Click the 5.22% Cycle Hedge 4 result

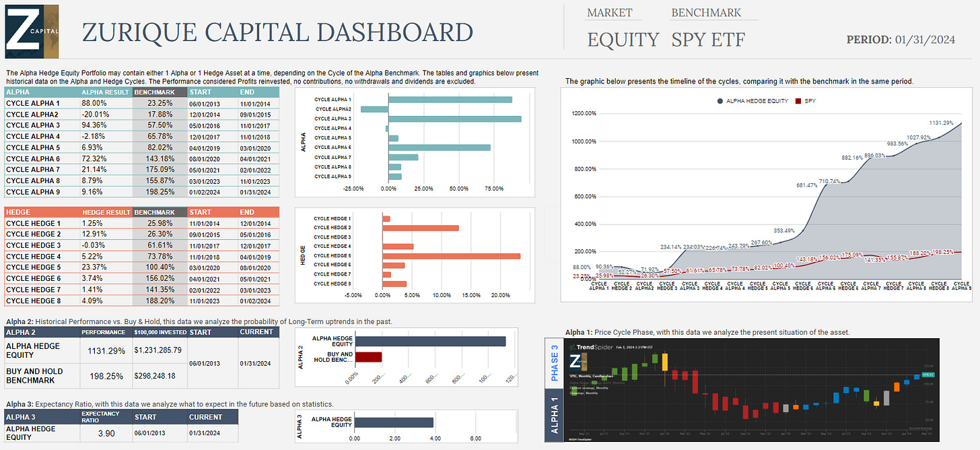92,256
